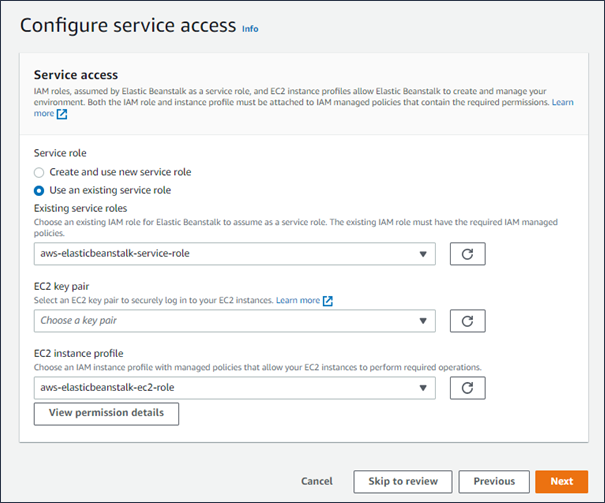
Task: Open the Existing service roles dropdown
Action: coord(234,254)
